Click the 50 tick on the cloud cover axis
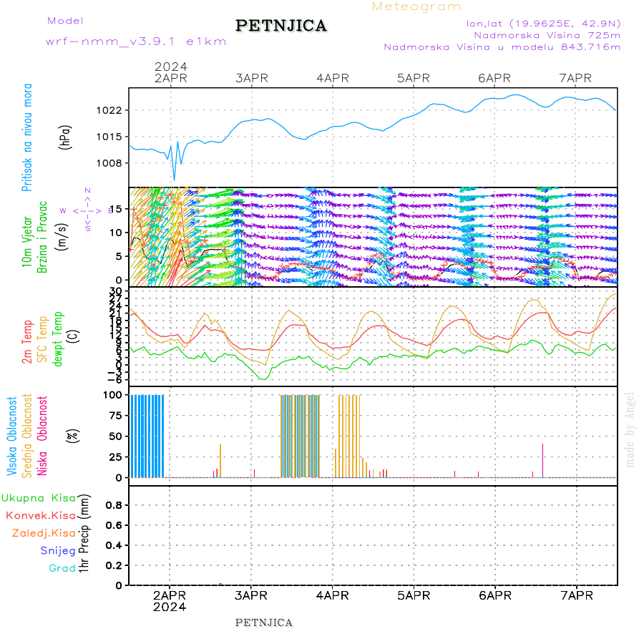The height and width of the screenshot is (644, 644). pyautogui.click(x=115, y=436)
